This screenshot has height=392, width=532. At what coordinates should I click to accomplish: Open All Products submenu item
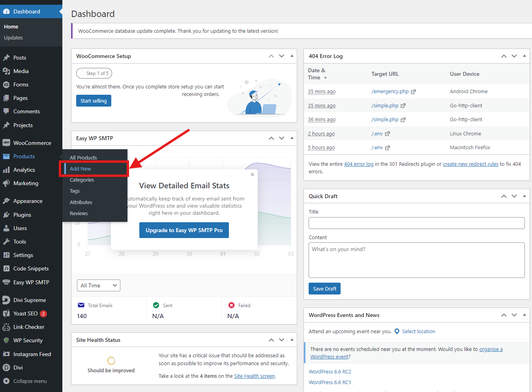(x=83, y=158)
